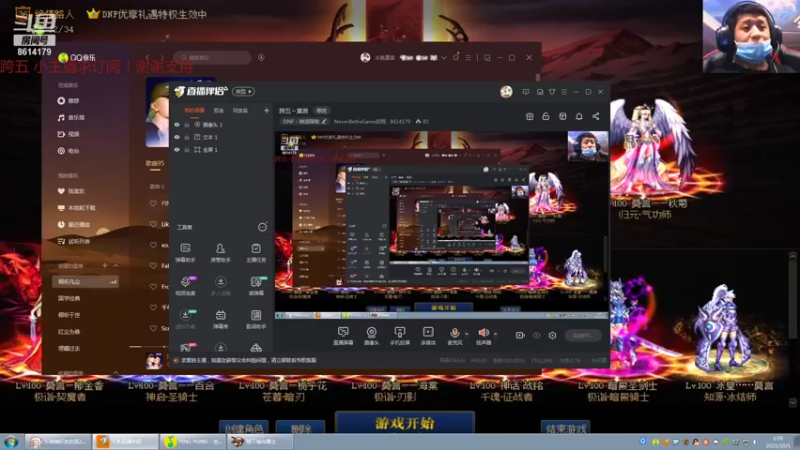Lock the 摄像头 1 layer
The image size is (800, 450).
(187, 124)
